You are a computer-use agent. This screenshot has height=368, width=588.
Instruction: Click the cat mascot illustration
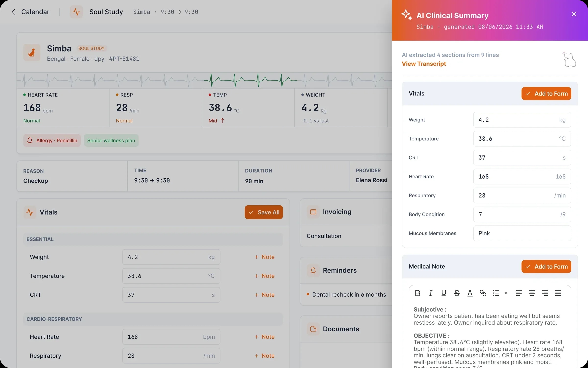click(569, 59)
